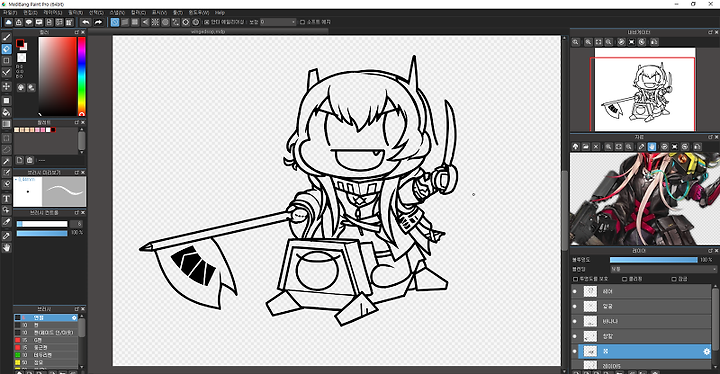720x374 pixels.
Task: Click the Undo arrow in top toolbar
Action: [x=86, y=22]
